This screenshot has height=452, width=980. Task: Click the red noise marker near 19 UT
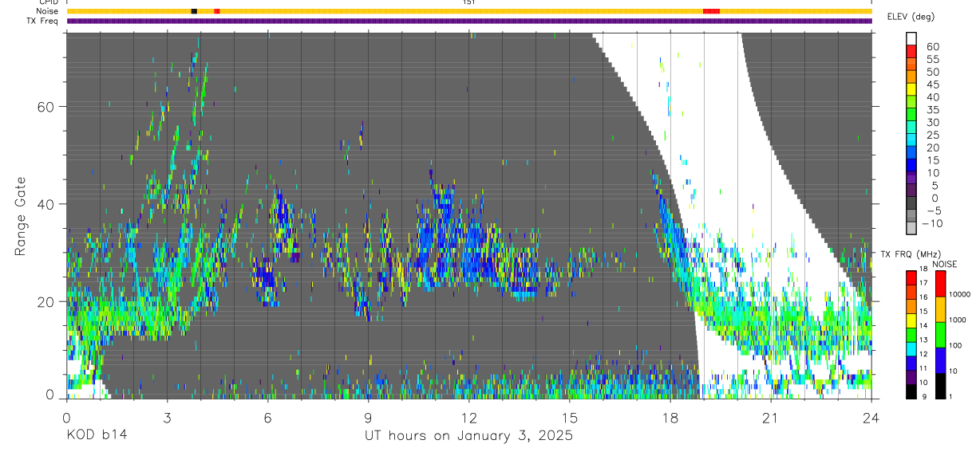711,11
